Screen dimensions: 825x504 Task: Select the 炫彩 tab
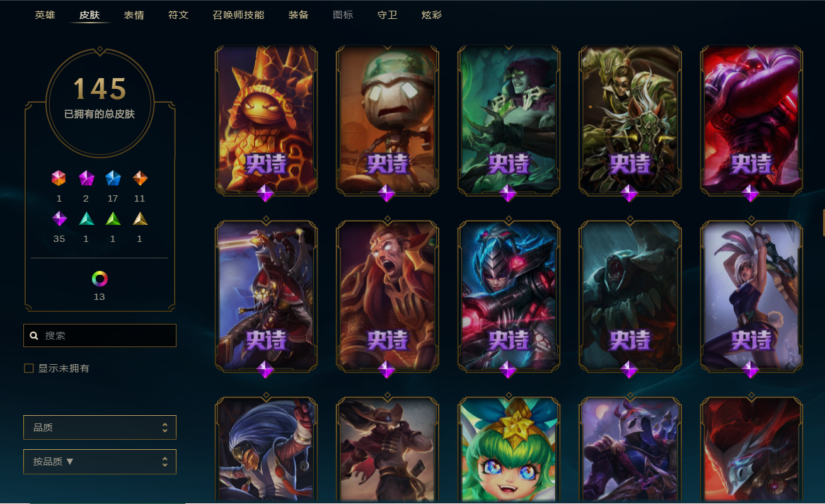point(432,14)
